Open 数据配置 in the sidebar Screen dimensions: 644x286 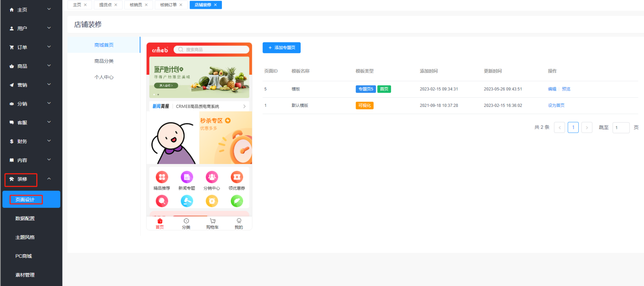25,219
